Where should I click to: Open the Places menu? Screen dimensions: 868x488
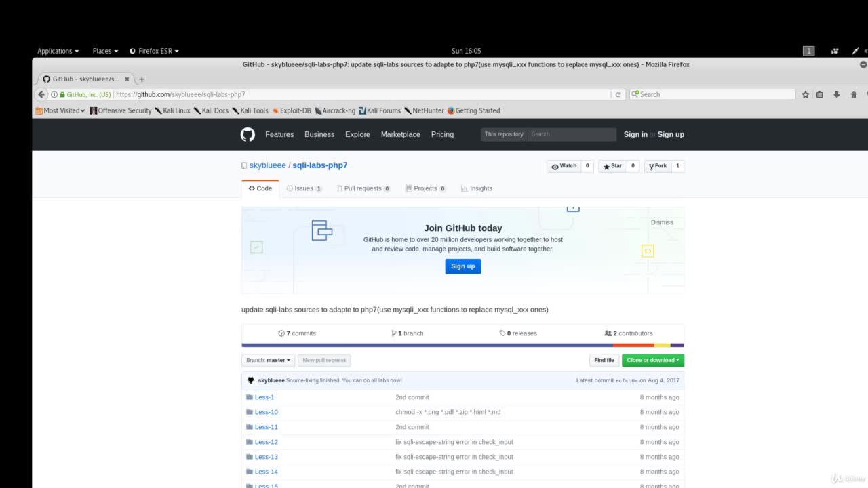tap(105, 51)
